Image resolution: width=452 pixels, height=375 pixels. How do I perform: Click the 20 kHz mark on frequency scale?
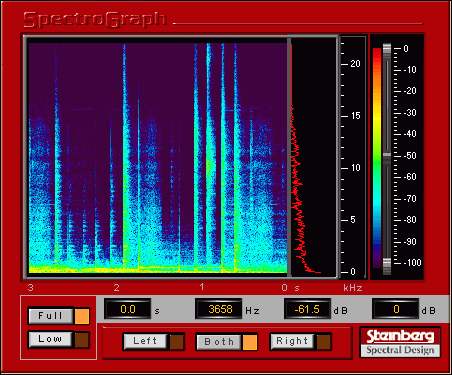click(x=355, y=64)
